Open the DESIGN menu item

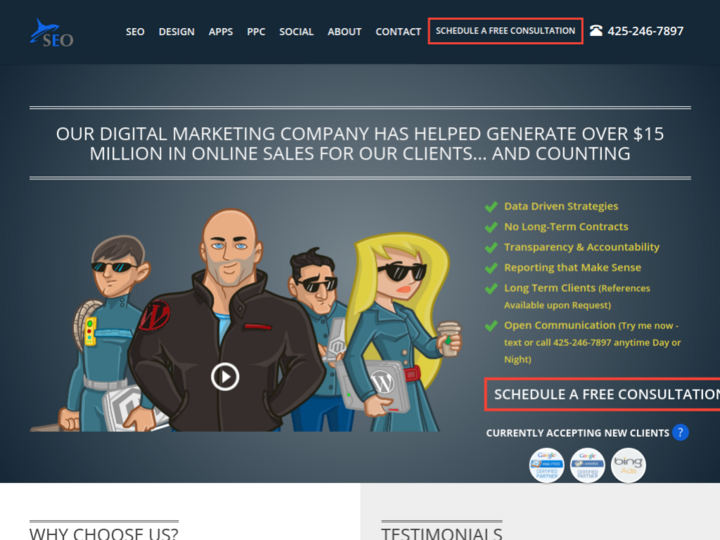point(176,32)
